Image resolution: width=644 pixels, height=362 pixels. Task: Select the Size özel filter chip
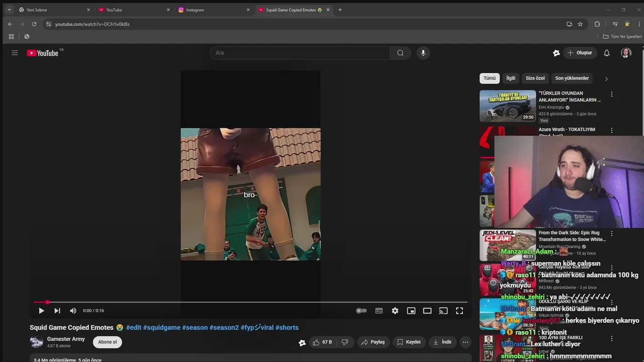[535, 78]
